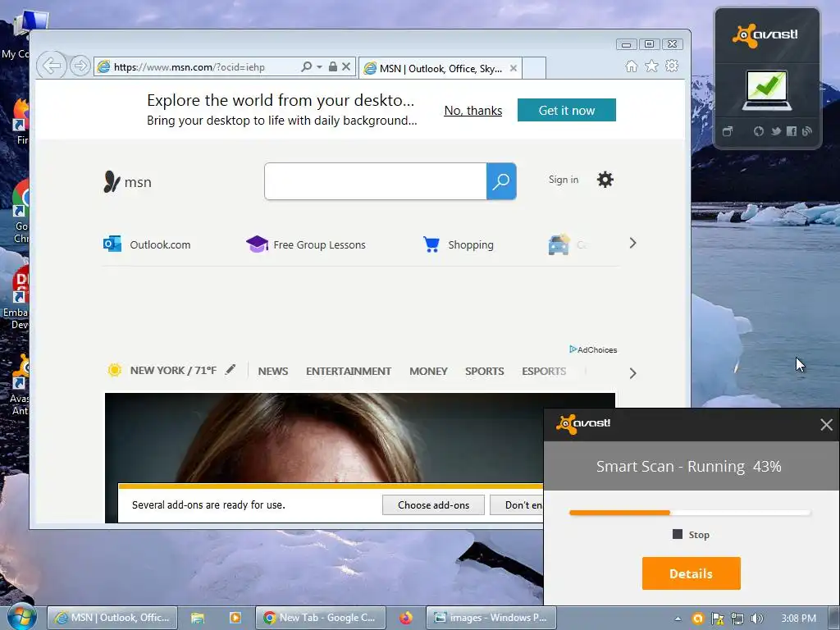Click Avast gadget Twitter icon
Image resolution: width=840 pixels, height=630 pixels.
point(775,131)
